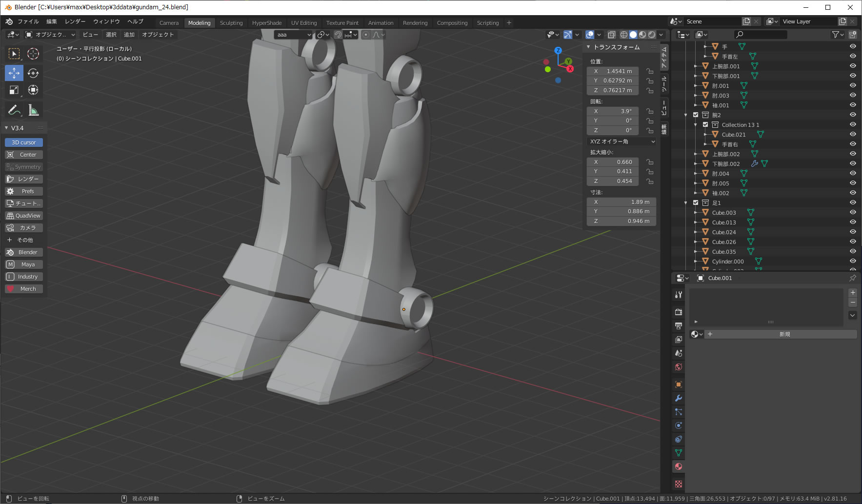Image resolution: width=862 pixels, height=504 pixels.
Task: Switch viewport to wireframe shading
Action: pyautogui.click(x=624, y=35)
